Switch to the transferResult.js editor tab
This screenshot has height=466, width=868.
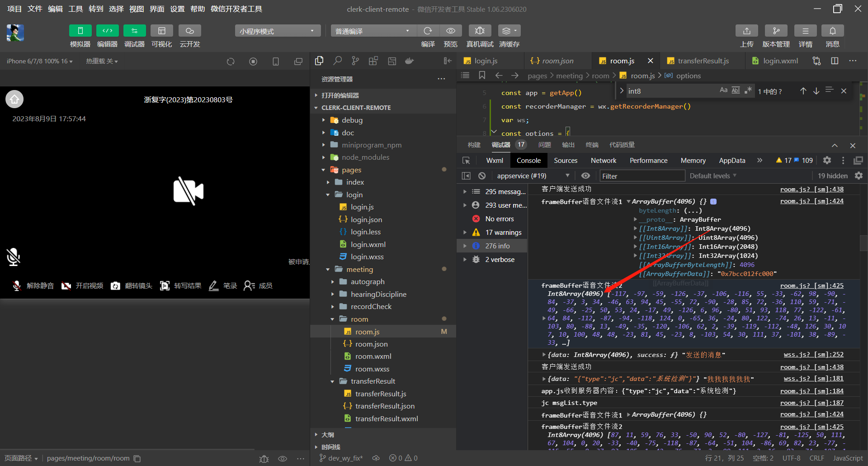pos(703,61)
